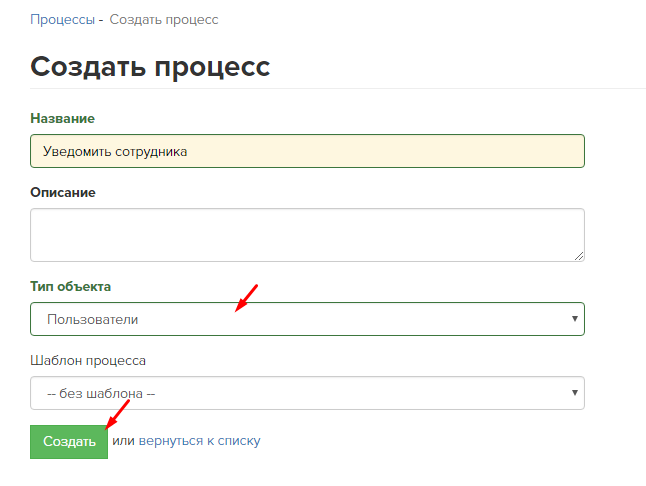Click the red arrow pointing at Создать
The width and height of the screenshot is (646, 486).
click(118, 414)
